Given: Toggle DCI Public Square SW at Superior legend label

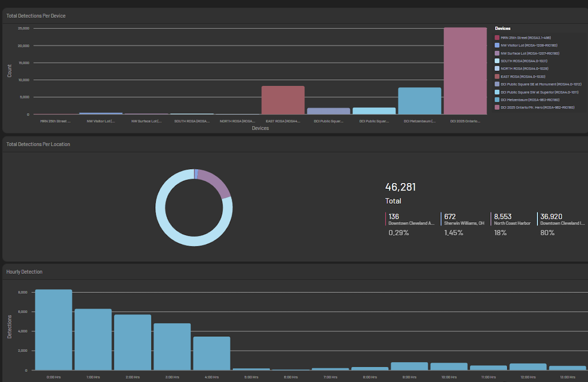Looking at the screenshot, I should pyautogui.click(x=540, y=92).
